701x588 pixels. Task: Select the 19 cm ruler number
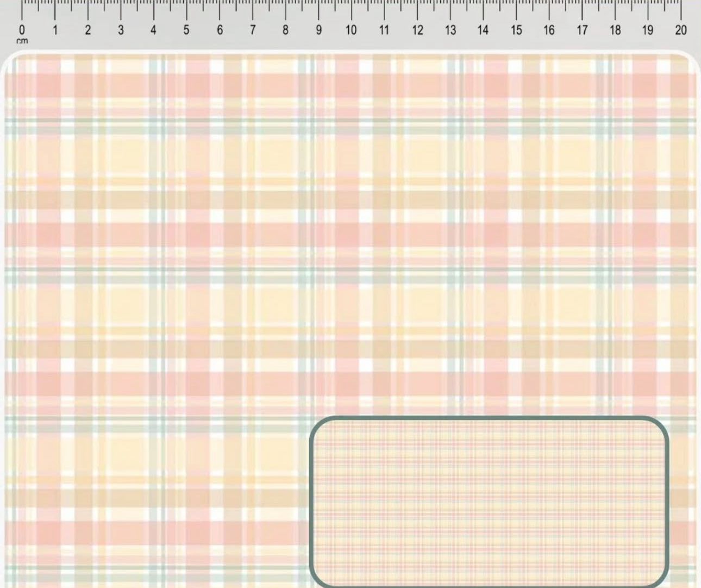pos(648,30)
